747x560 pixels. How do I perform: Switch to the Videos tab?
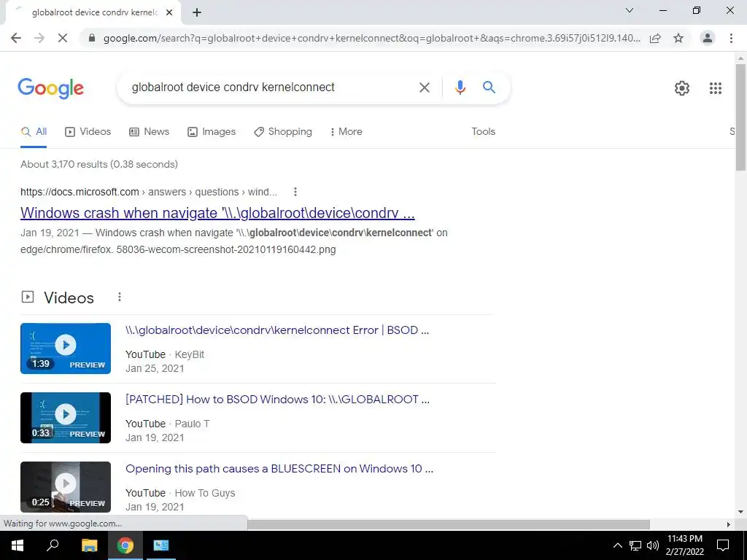click(x=88, y=132)
